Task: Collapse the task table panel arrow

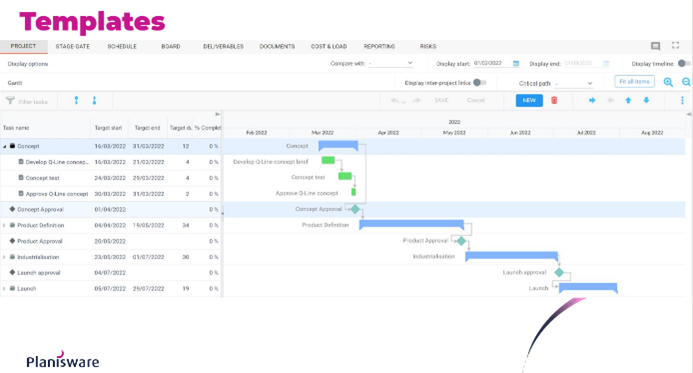Action: pos(217,114)
